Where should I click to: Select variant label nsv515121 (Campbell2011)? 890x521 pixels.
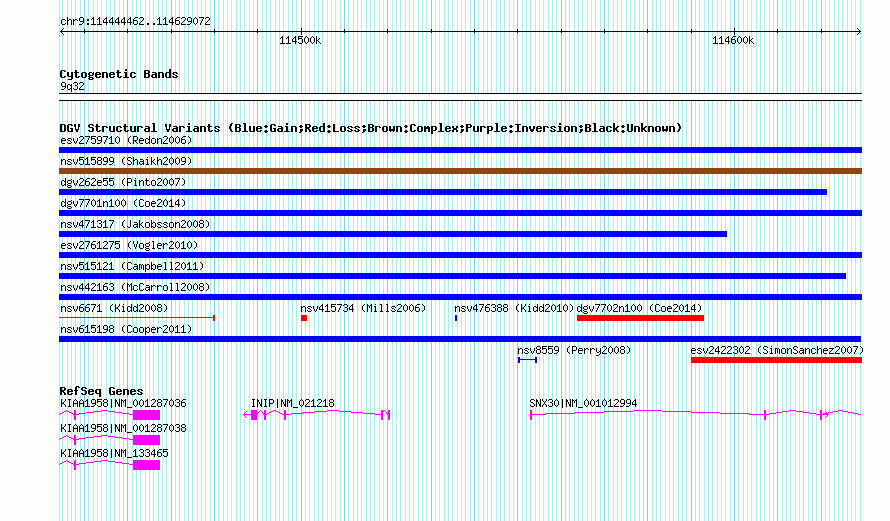tap(132, 266)
